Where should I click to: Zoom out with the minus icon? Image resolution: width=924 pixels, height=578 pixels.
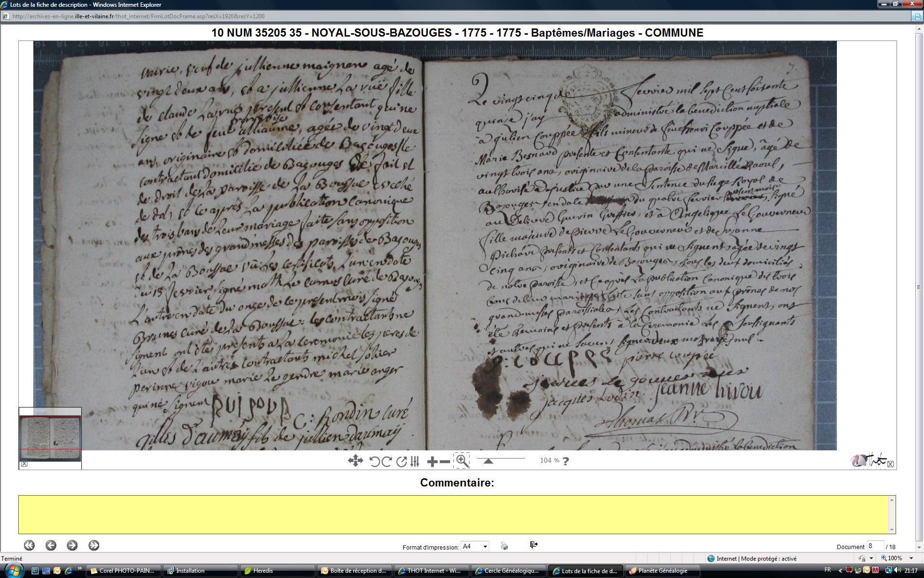coord(445,461)
